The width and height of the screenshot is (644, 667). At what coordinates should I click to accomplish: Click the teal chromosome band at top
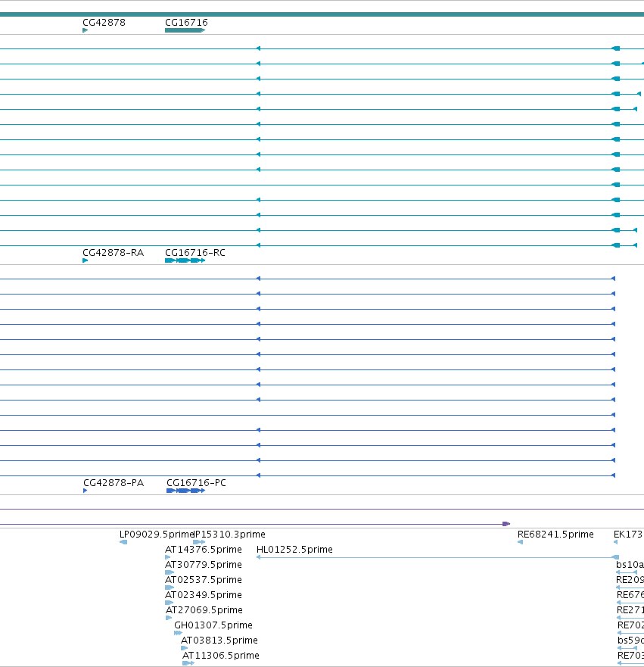322,14
